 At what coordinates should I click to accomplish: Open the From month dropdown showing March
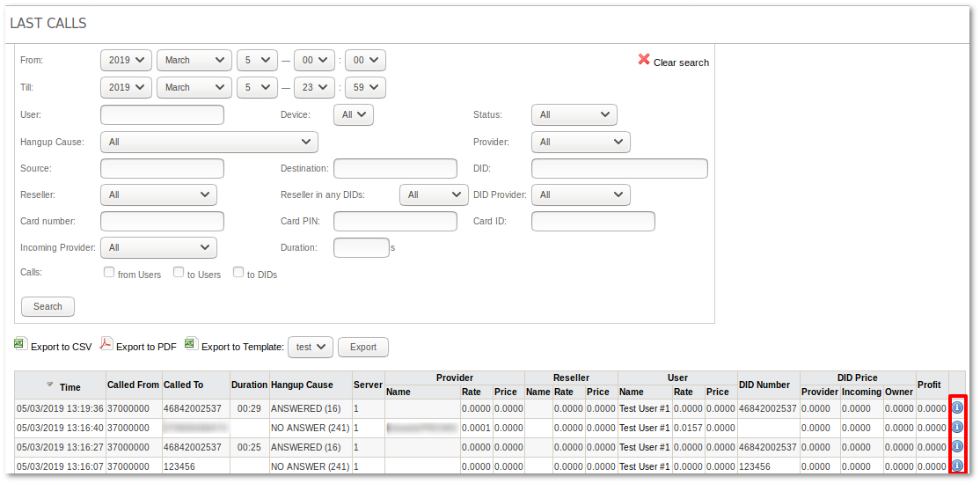tap(194, 61)
